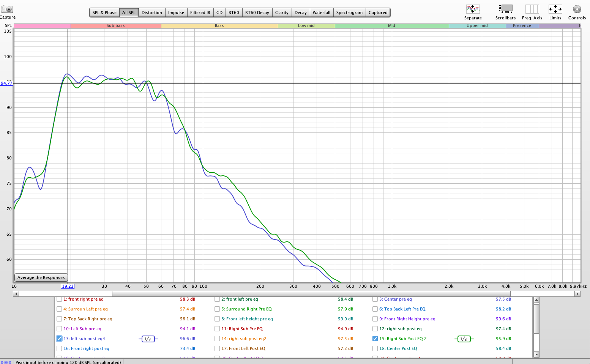
Task: Enable the front left pre eq trace
Action: coord(217,299)
